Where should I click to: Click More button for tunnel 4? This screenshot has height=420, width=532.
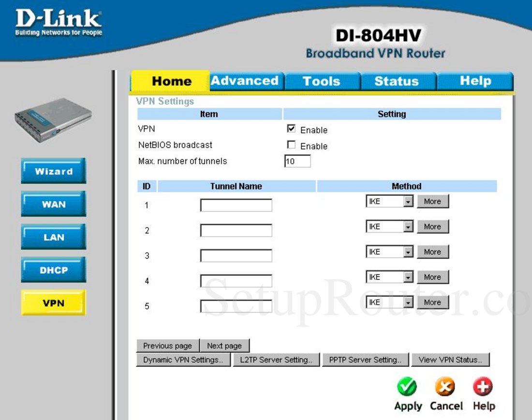[432, 277]
